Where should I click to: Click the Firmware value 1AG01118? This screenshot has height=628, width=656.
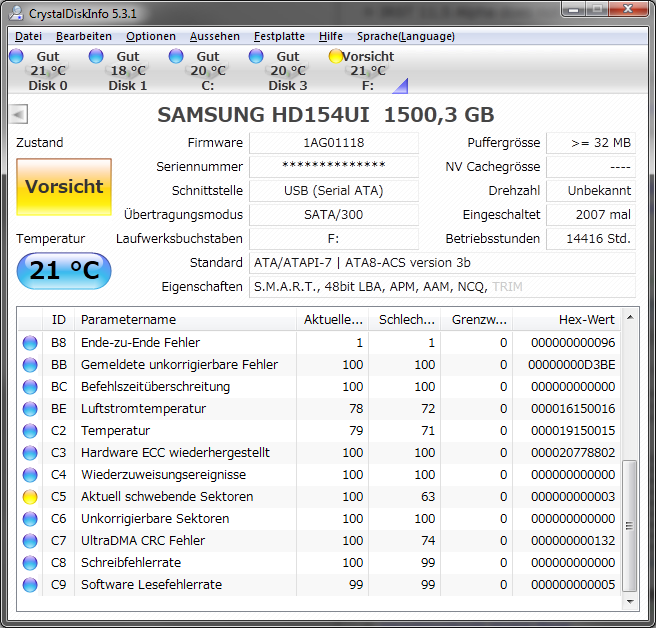[x=334, y=143]
